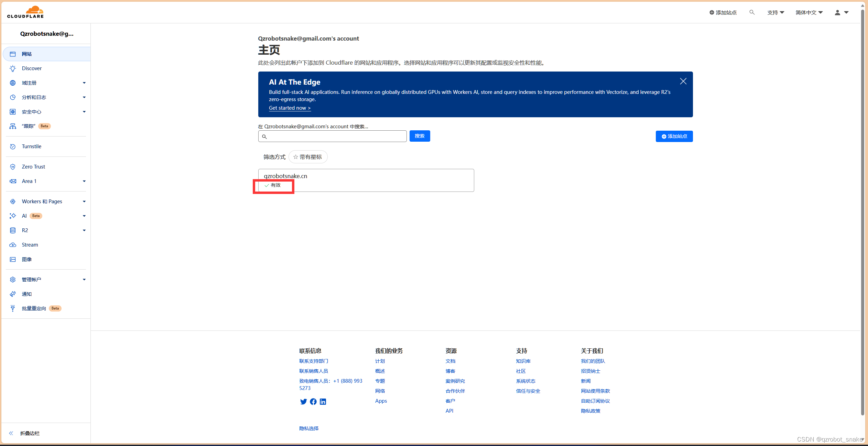
Task: Click the Zero Trust shield icon
Action: click(x=13, y=167)
